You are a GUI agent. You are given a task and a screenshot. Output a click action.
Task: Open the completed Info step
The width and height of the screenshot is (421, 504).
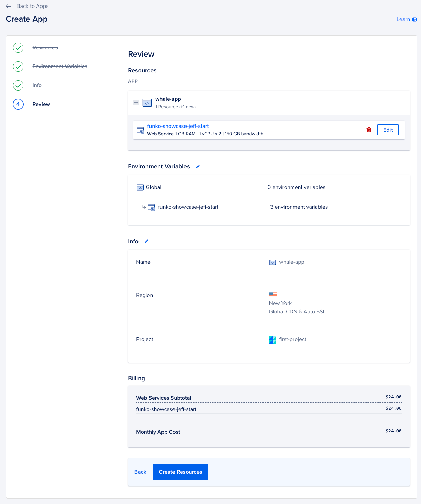click(37, 85)
